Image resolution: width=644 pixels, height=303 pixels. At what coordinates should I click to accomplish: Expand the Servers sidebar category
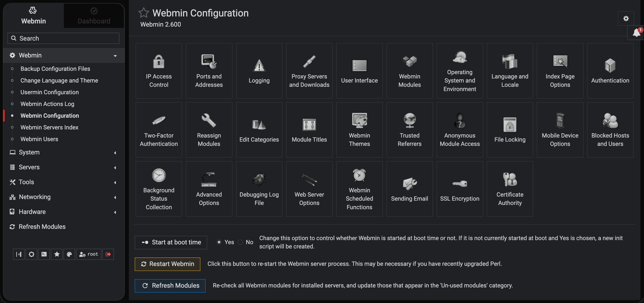point(64,167)
